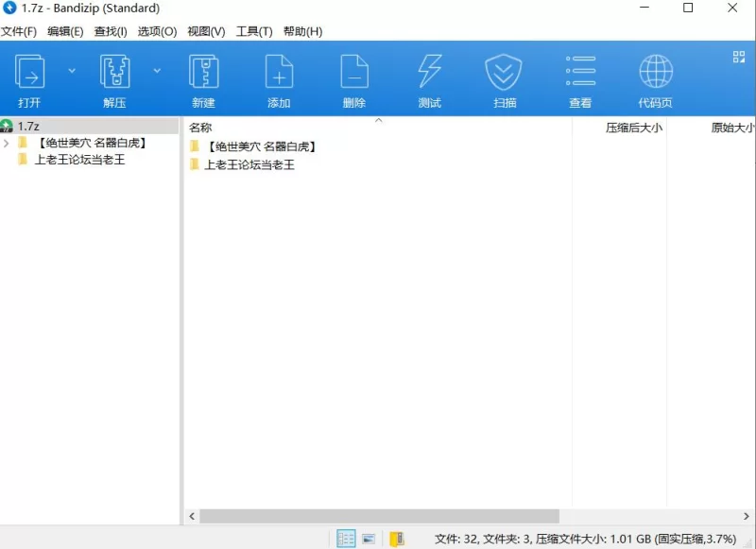The height and width of the screenshot is (549, 756).
Task: Open the 查找(I) menu
Action: (x=111, y=31)
